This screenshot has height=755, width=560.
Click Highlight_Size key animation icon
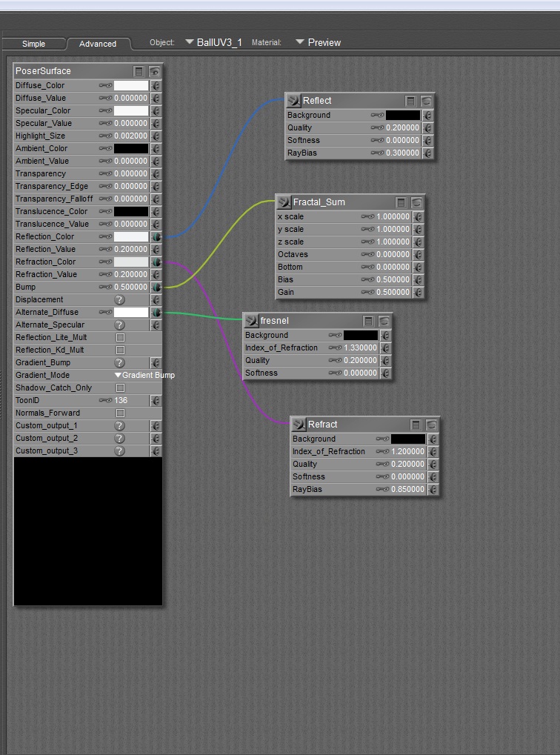105,136
